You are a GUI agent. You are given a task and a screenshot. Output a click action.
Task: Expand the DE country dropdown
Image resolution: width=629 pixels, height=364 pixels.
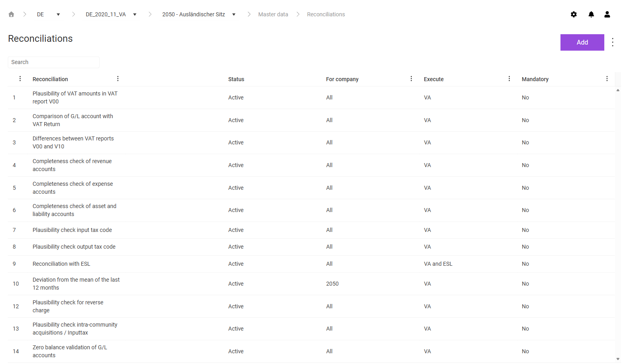[x=58, y=14]
